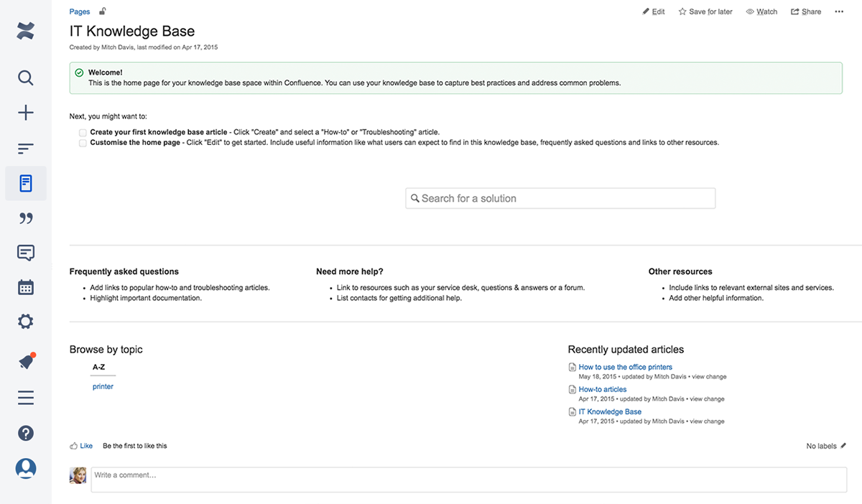Open the Pages icon in the sidebar
The image size is (862, 504).
(26, 183)
